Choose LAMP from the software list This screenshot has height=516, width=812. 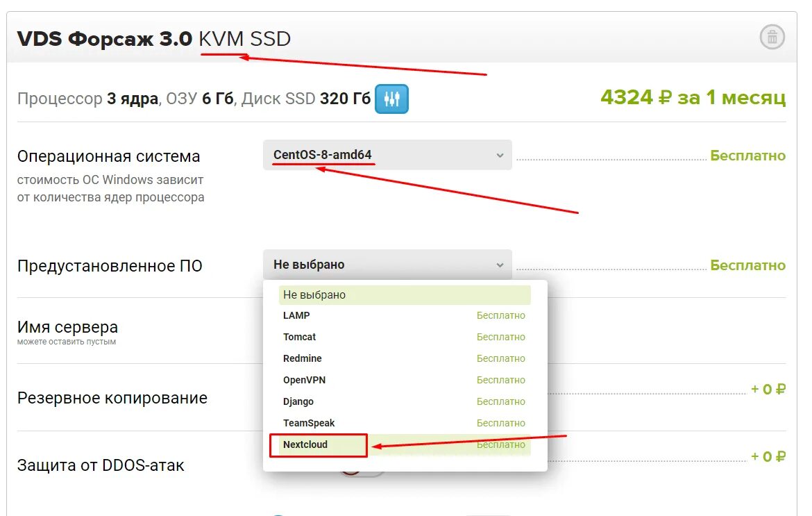click(x=405, y=315)
